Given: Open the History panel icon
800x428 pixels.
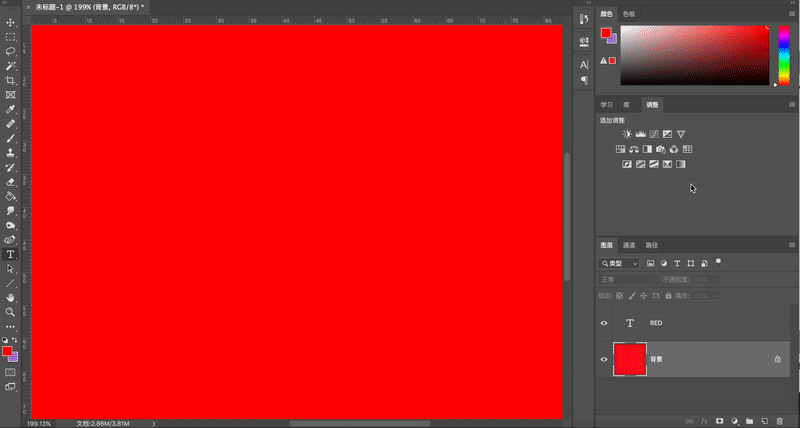Looking at the screenshot, I should tap(584, 19).
